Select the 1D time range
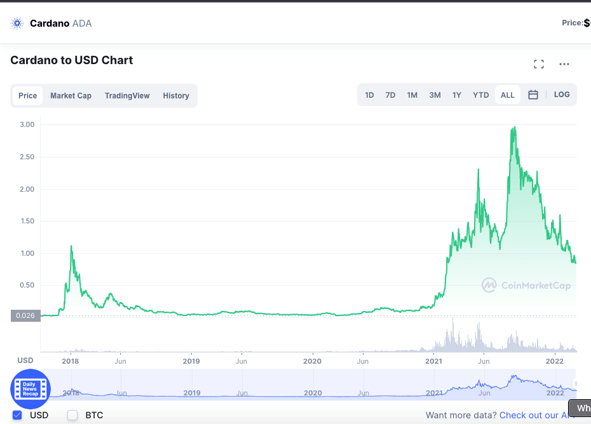This screenshot has height=424, width=591. pyautogui.click(x=369, y=95)
